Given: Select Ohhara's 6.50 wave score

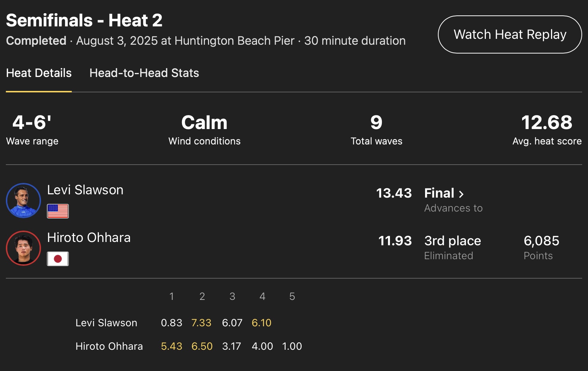Looking at the screenshot, I should (x=202, y=346).
